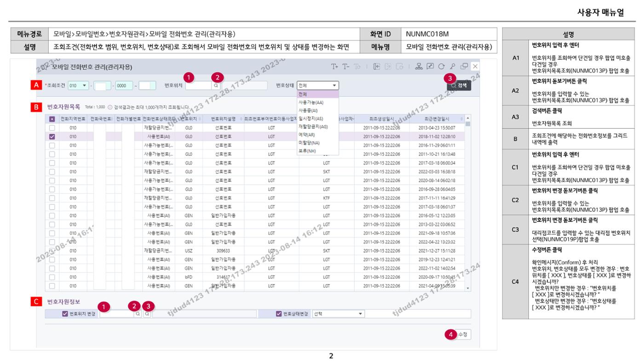Click 번호위치 변경 input field
This screenshot has height=362, width=644.
(116, 314)
